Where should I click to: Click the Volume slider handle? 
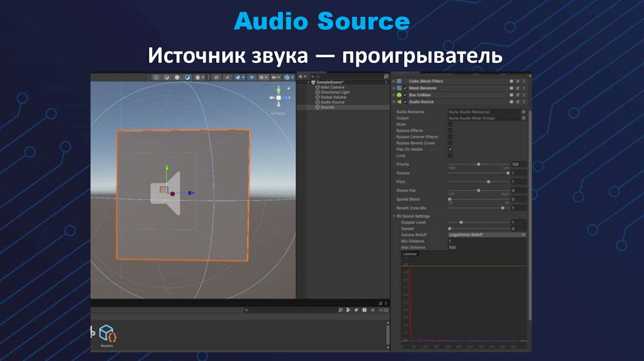pyautogui.click(x=508, y=173)
